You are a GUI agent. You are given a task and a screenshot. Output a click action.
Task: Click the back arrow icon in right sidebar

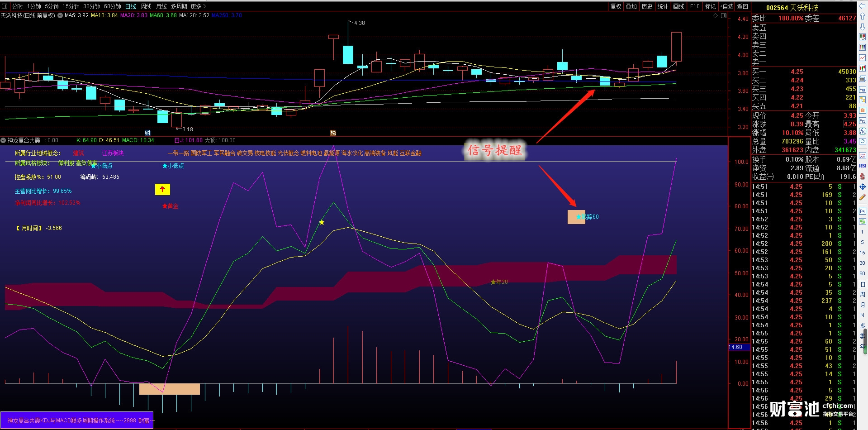862,6
